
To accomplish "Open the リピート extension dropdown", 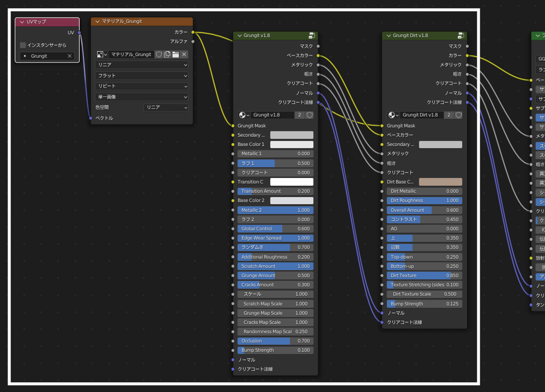I will point(142,86).
